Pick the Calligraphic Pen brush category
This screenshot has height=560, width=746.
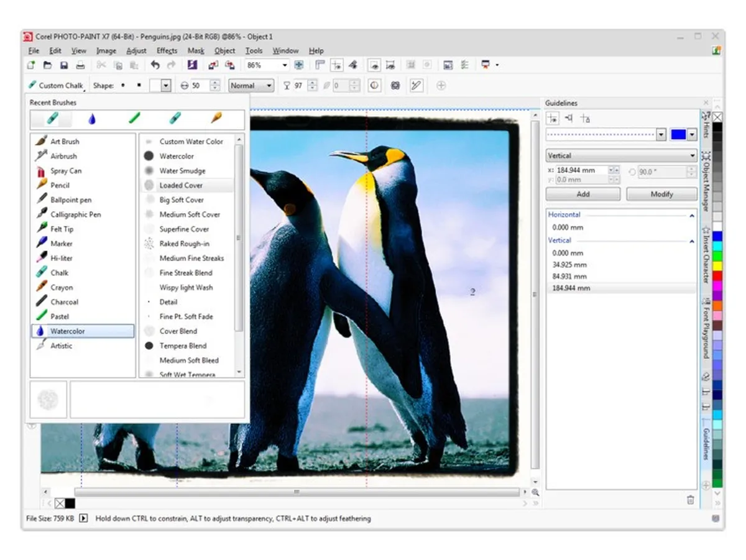click(x=75, y=214)
